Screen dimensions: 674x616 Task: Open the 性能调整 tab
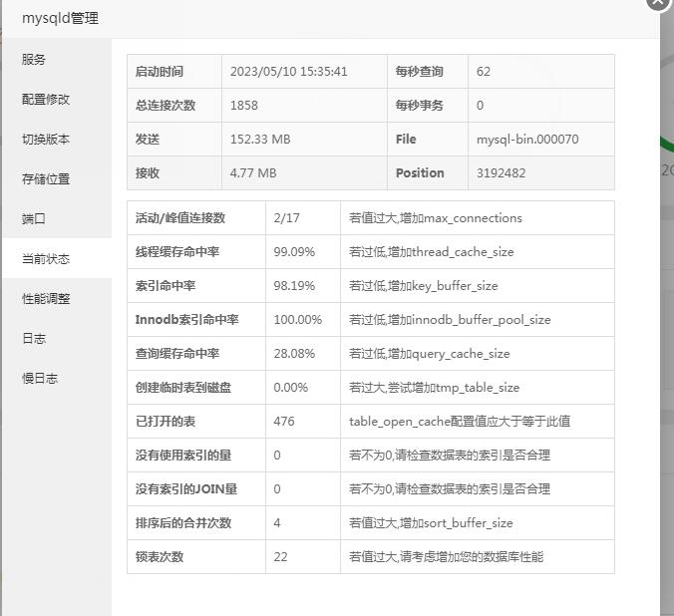pos(57,298)
